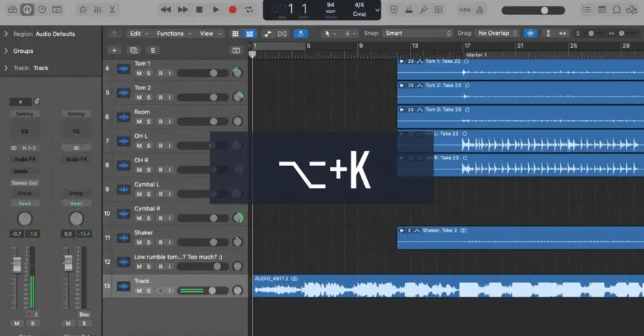Toggle the global Solo S header button
Image resolution: width=644 pixels, height=336 pixels.
(x=153, y=50)
